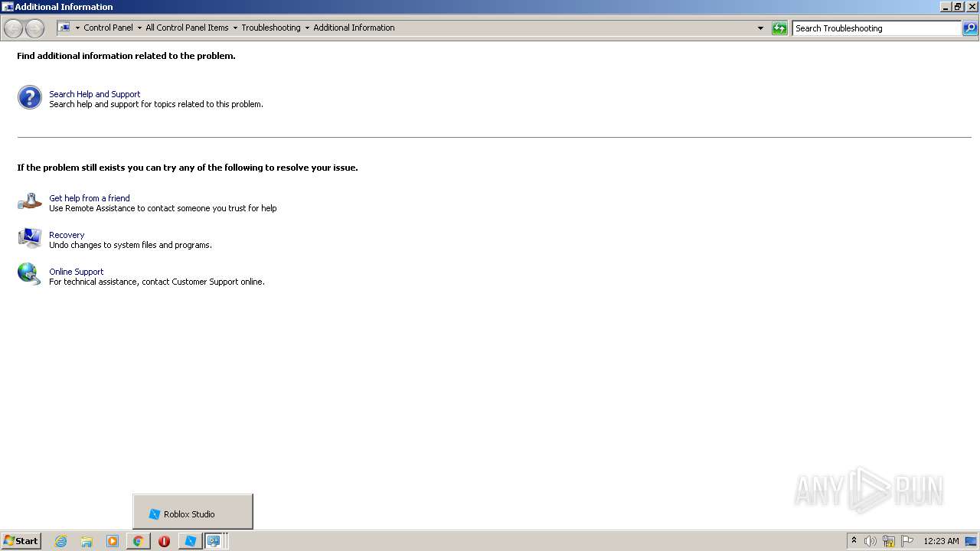
Task: Focus the Search Troubleshooting field
Action: pos(876,28)
